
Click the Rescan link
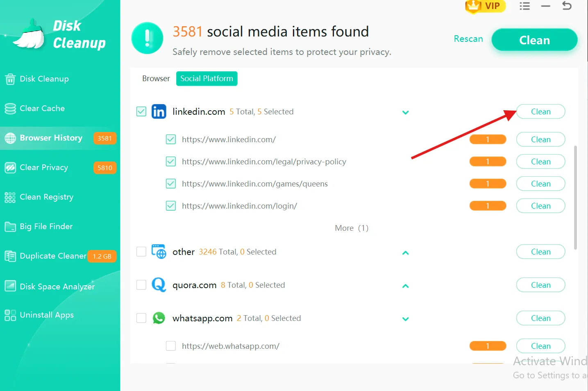click(468, 39)
